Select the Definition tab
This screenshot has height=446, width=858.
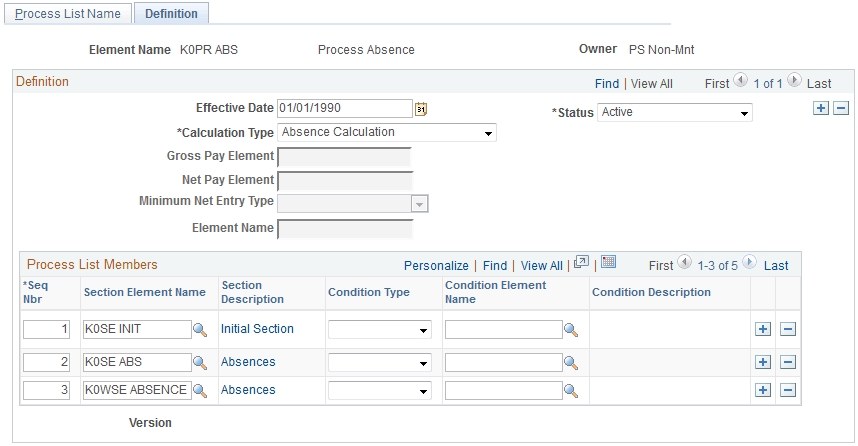coord(171,14)
